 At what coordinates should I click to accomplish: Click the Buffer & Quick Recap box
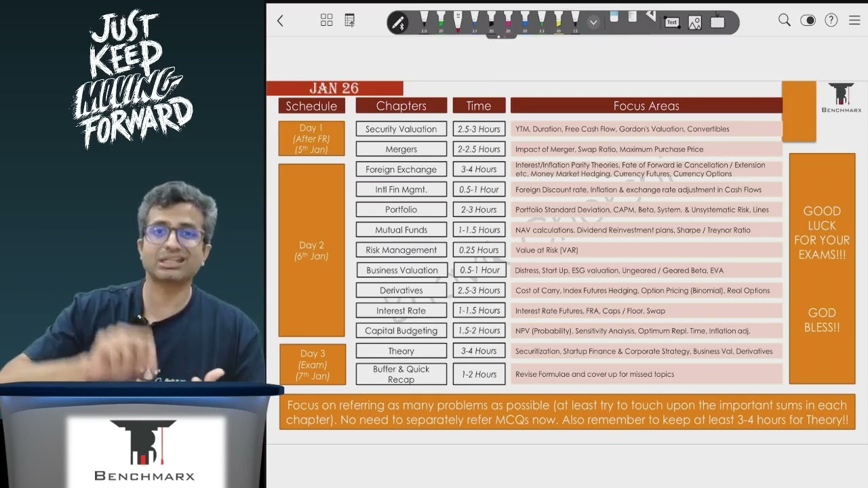click(401, 374)
